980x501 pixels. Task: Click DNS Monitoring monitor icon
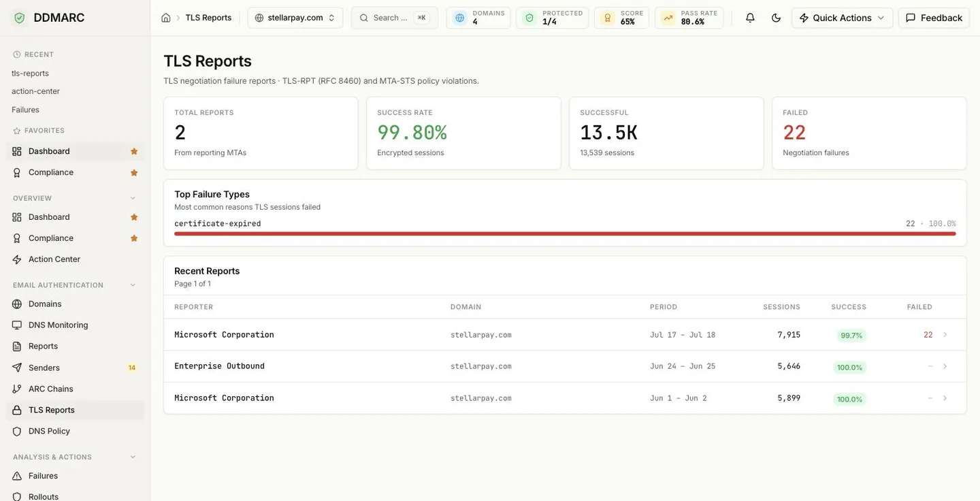[17, 325]
